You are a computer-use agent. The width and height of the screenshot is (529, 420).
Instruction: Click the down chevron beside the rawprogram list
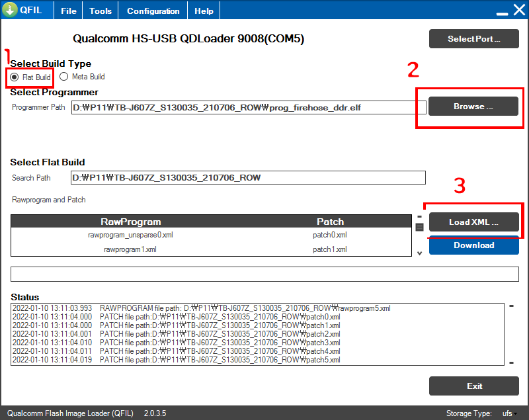click(x=419, y=253)
